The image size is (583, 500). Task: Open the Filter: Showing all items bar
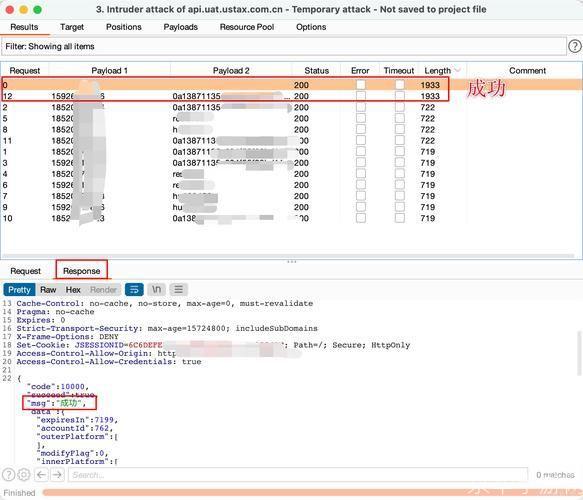point(283,46)
